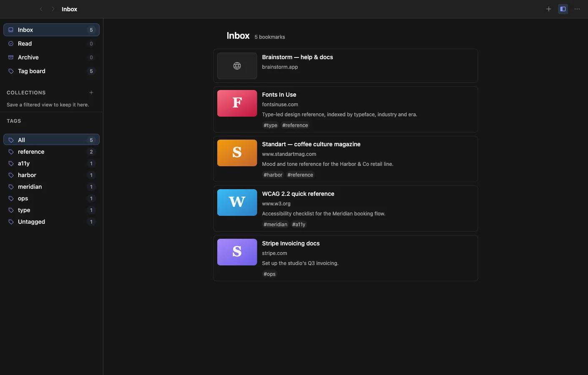Click the Inbox tray icon in the sidebar
Image resolution: width=588 pixels, height=375 pixels.
(x=11, y=30)
